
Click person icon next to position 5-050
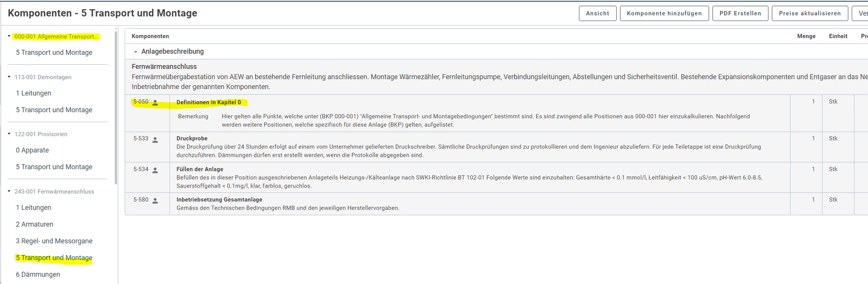point(155,103)
